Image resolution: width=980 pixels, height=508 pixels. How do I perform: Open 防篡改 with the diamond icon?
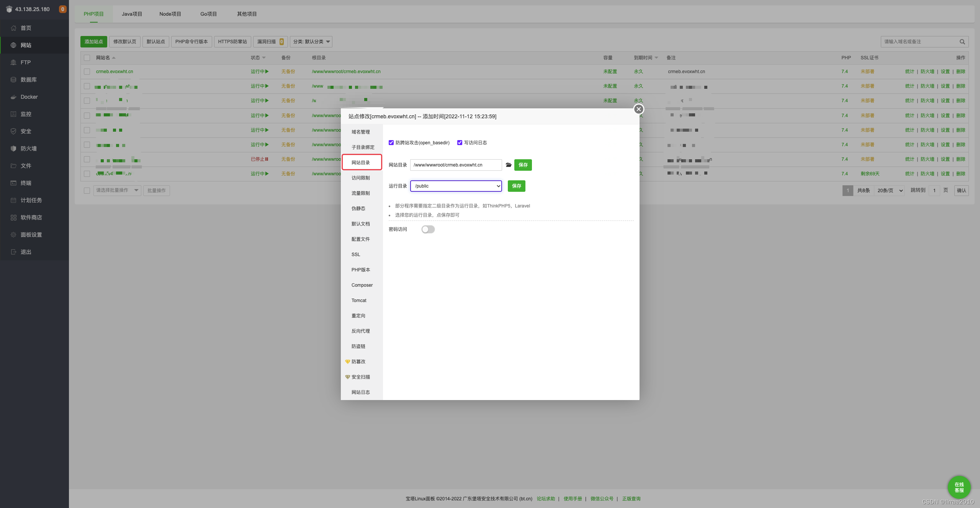click(x=358, y=362)
